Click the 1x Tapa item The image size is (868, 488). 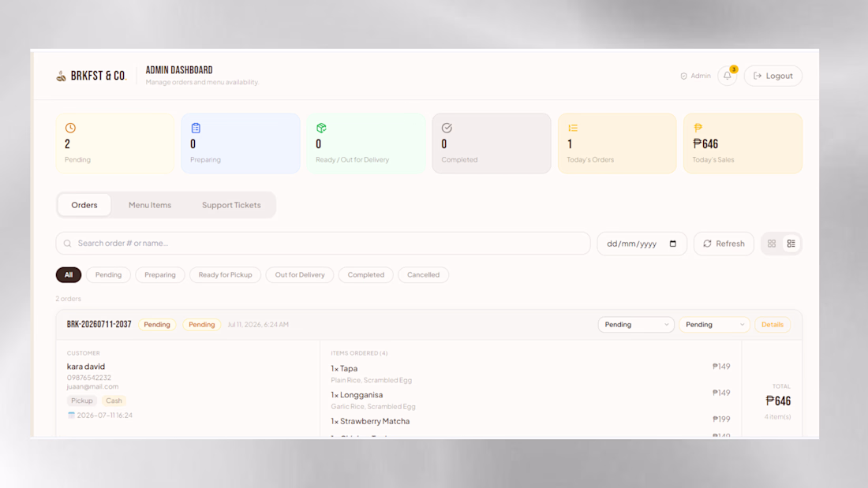point(344,368)
